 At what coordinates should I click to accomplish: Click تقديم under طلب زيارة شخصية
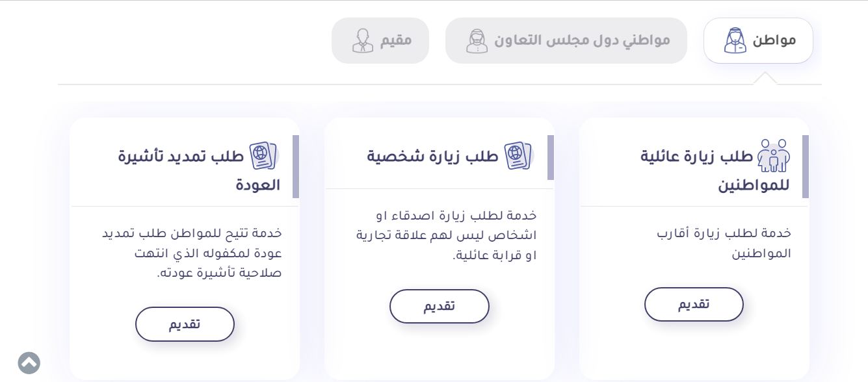tap(440, 307)
